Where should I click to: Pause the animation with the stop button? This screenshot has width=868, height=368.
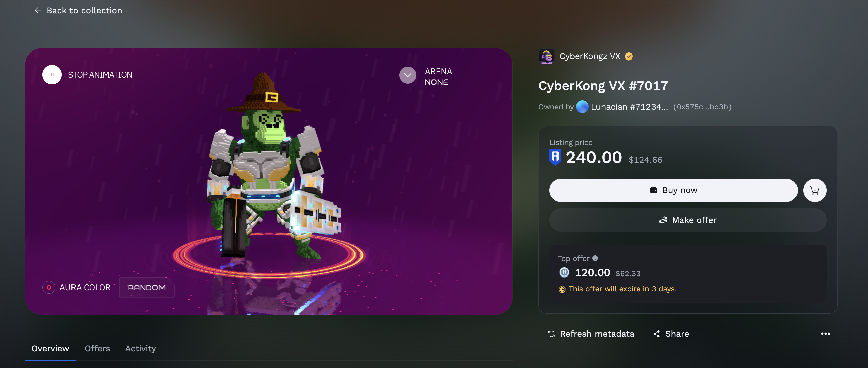point(52,75)
